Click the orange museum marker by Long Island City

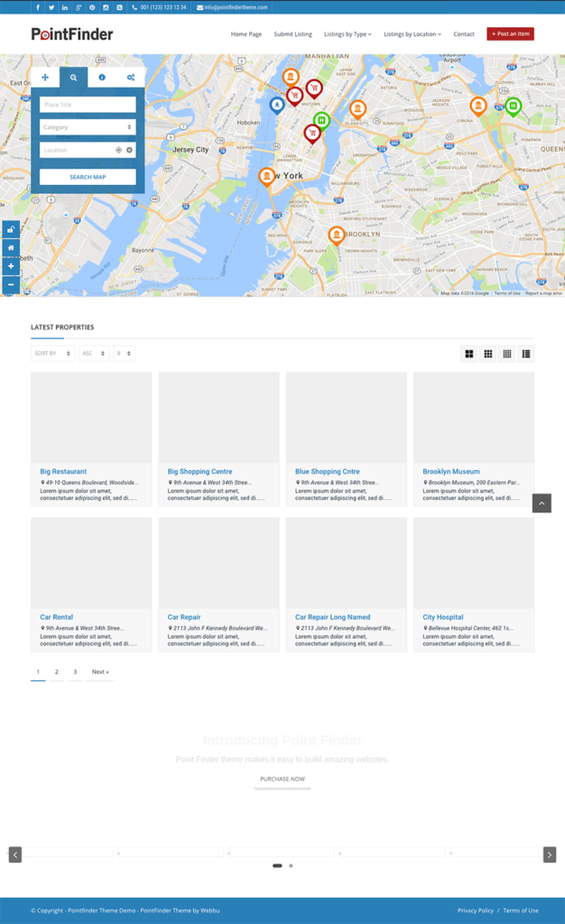357,109
